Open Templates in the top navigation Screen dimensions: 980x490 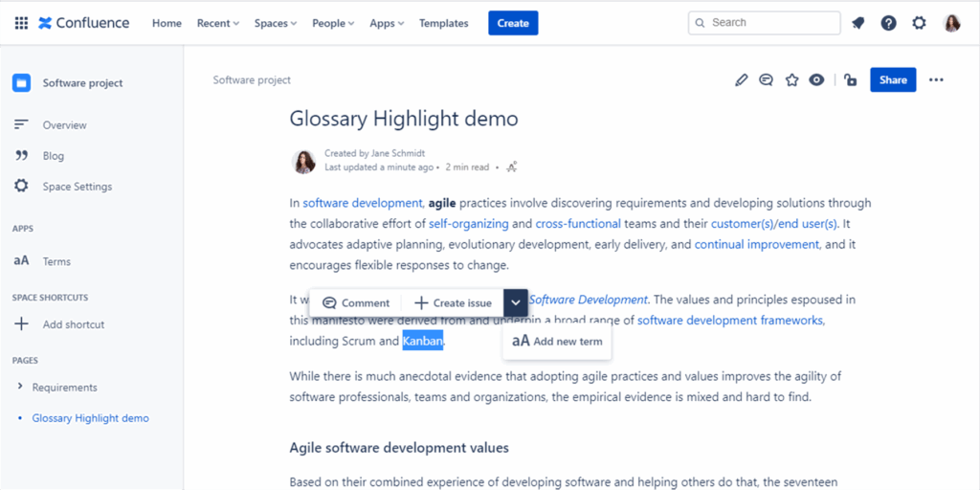(x=444, y=23)
